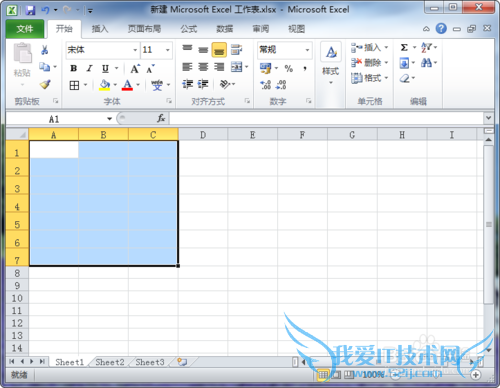Open the File (文件) tab
The height and width of the screenshot is (388, 500).
click(x=25, y=29)
